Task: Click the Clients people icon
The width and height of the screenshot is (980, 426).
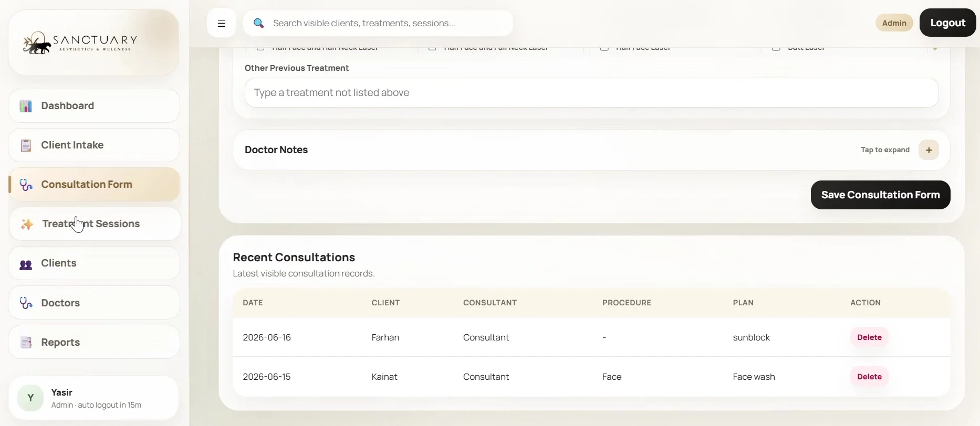Action: tap(26, 264)
